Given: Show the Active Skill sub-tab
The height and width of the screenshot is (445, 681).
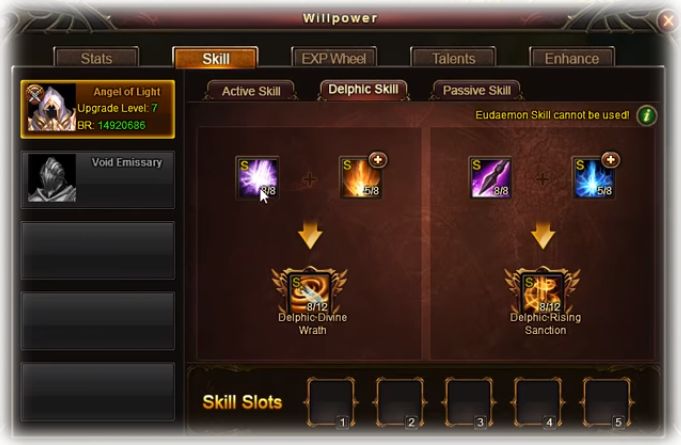Looking at the screenshot, I should [x=251, y=91].
